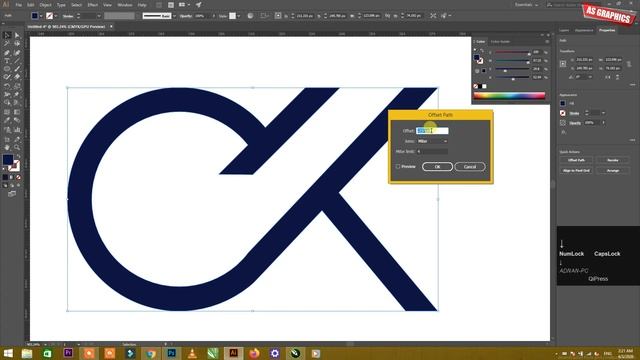640x360 pixels.
Task: Click the Arrange quick action button
Action: coord(613,171)
